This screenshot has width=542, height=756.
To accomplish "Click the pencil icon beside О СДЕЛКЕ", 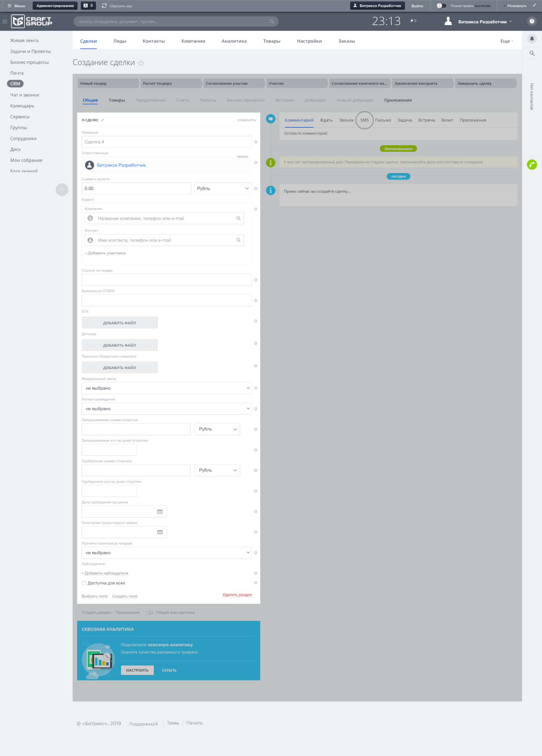I will tap(102, 120).
